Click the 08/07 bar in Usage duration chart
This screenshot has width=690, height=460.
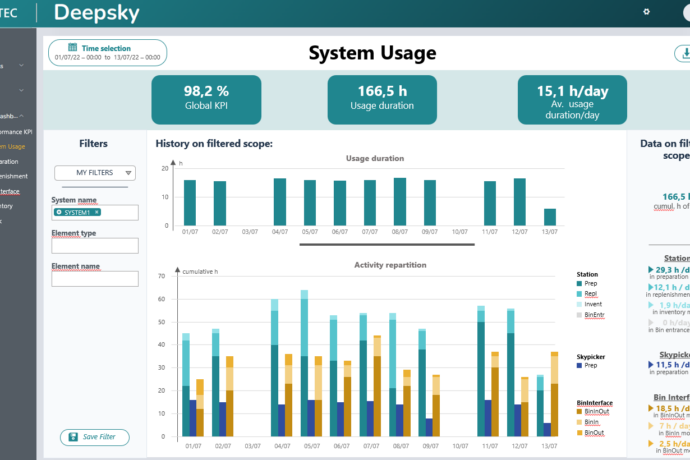(x=400, y=202)
